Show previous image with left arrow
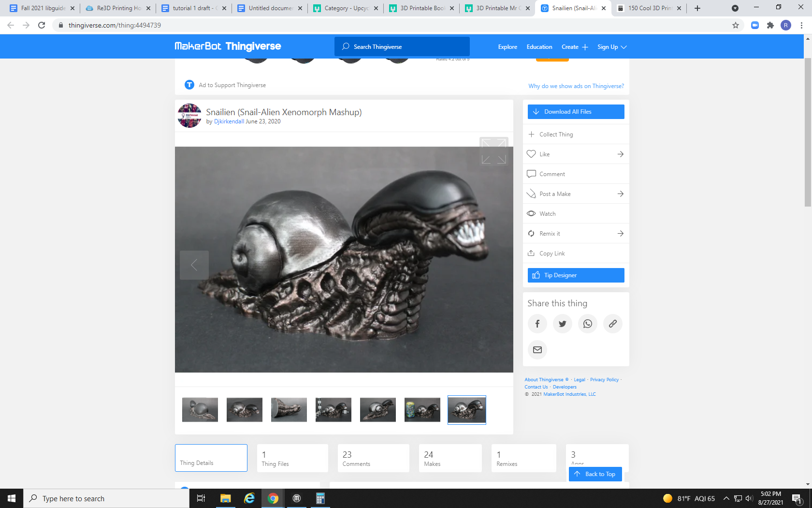This screenshot has width=812, height=508. 194,265
